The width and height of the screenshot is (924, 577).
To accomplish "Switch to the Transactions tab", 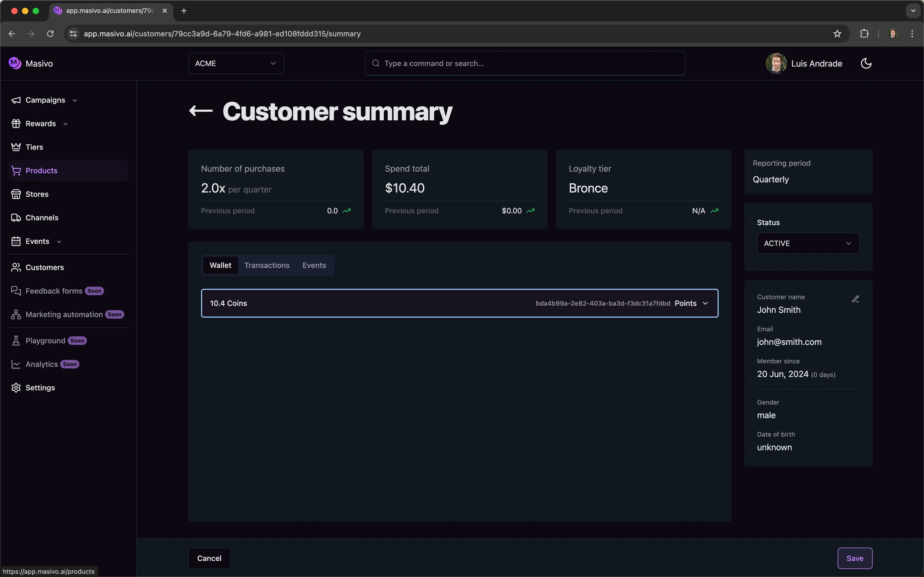I will coord(267,265).
